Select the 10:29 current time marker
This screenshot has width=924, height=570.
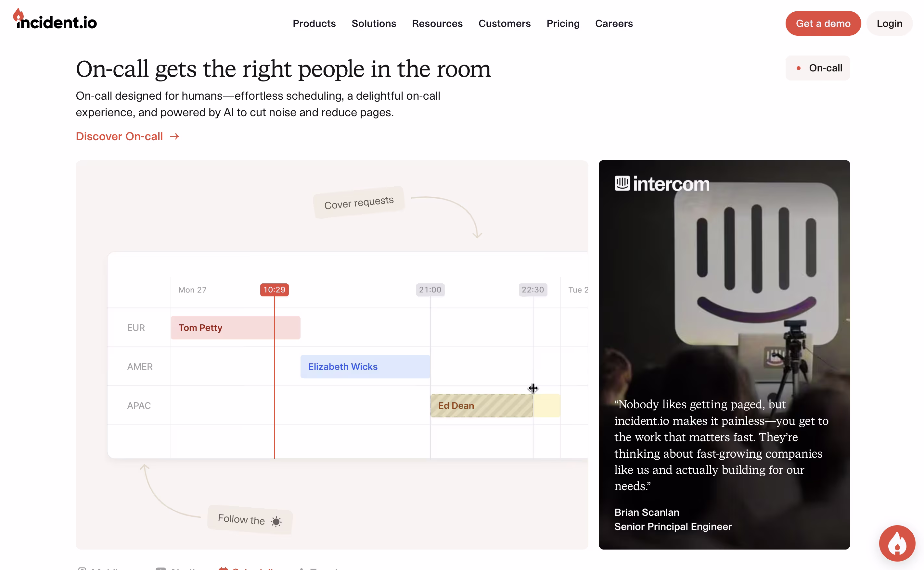click(274, 290)
